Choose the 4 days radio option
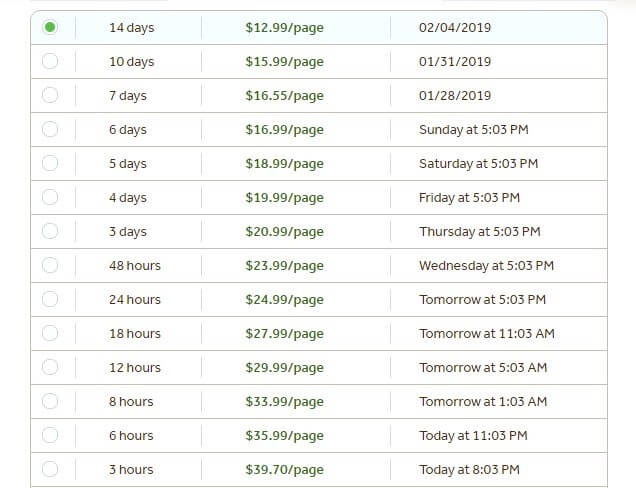 (50, 197)
